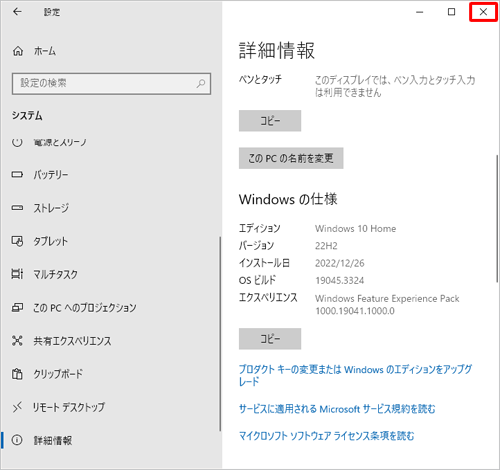Open 詳細情報 in the sidebar
The width and height of the screenshot is (500, 470).
(x=53, y=440)
